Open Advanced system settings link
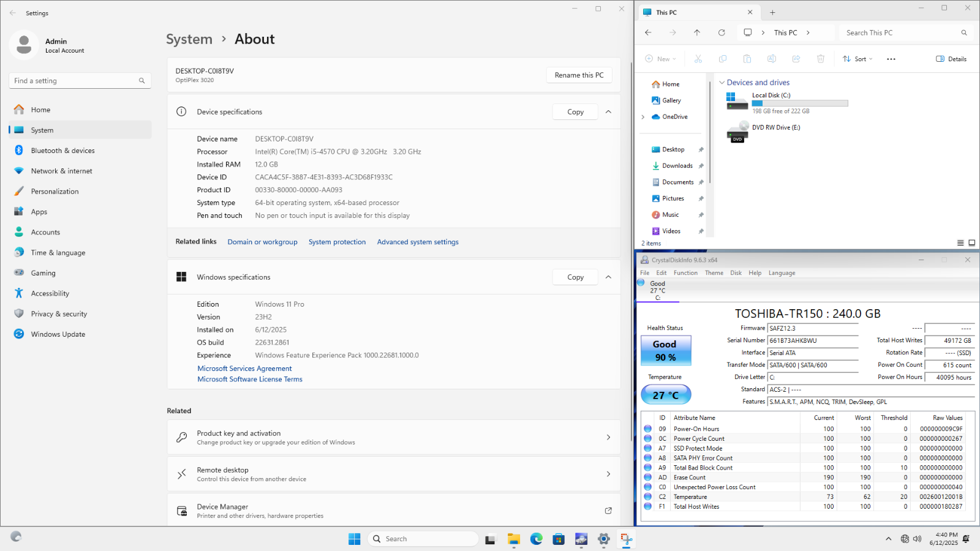 tap(418, 242)
